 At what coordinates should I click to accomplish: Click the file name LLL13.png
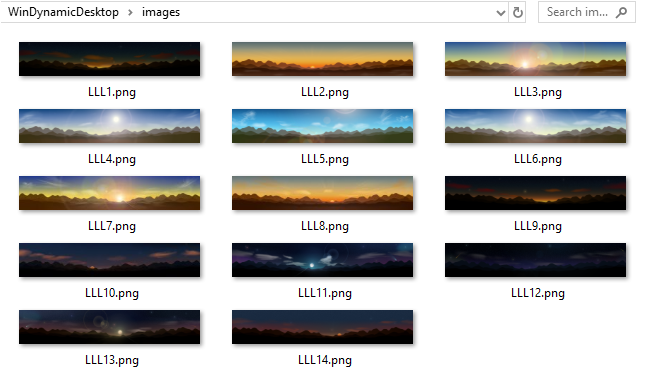click(112, 360)
